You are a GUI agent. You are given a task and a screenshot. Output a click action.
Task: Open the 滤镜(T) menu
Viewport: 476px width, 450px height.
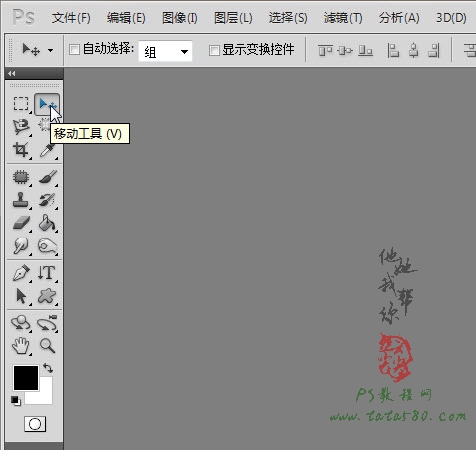tap(343, 18)
